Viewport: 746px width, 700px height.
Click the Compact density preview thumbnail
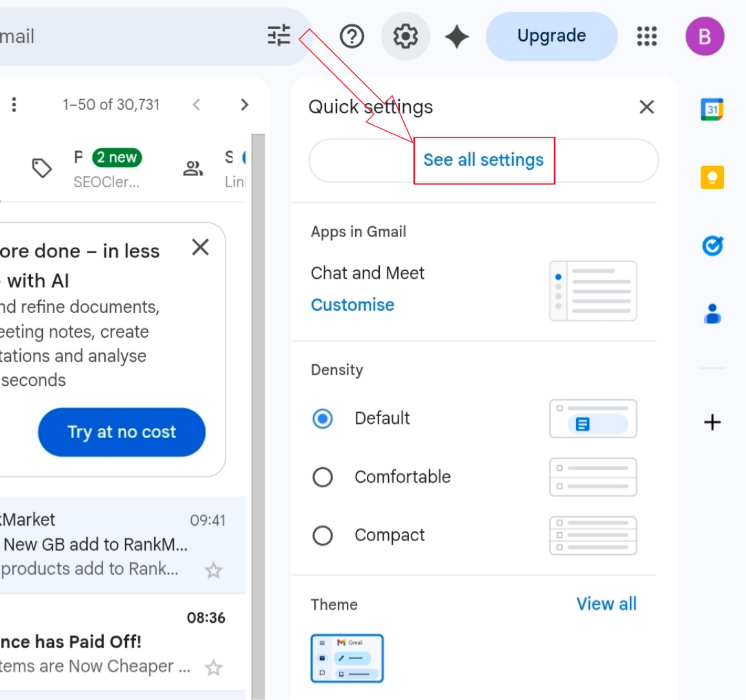[x=593, y=536]
